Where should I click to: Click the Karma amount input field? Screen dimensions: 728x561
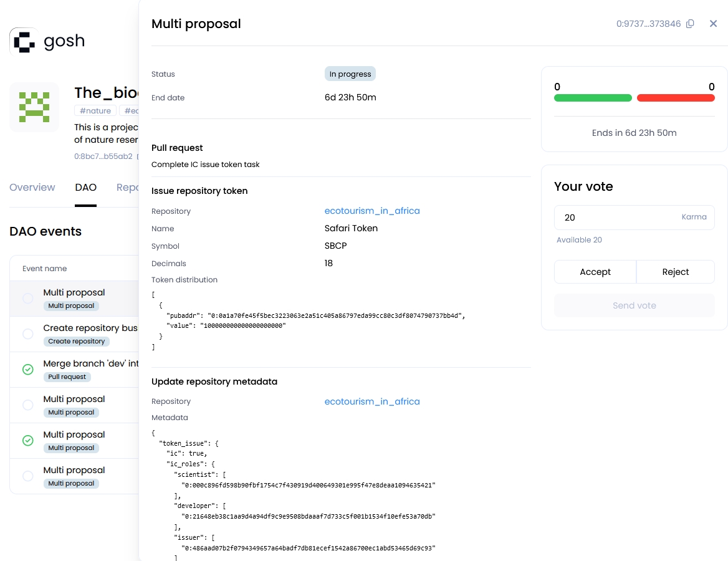coord(617,218)
